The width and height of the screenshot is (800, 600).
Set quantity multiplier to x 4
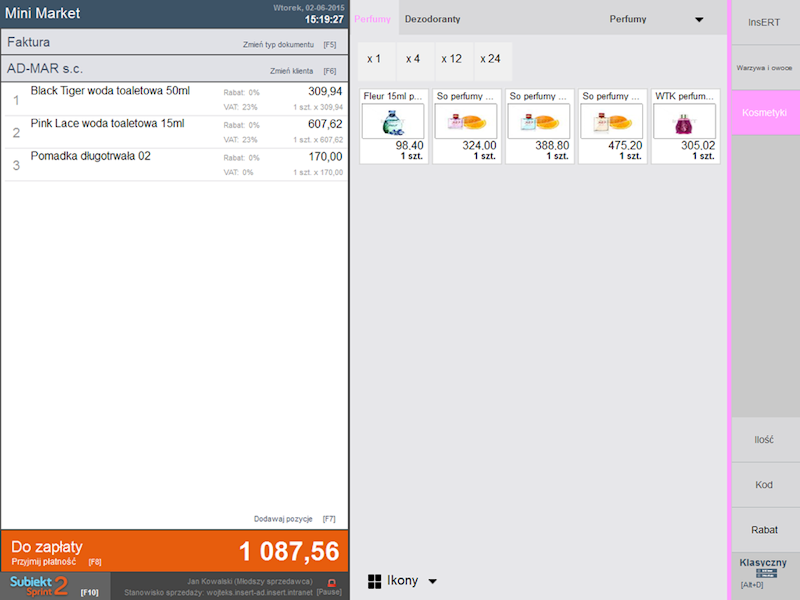[x=412, y=60]
